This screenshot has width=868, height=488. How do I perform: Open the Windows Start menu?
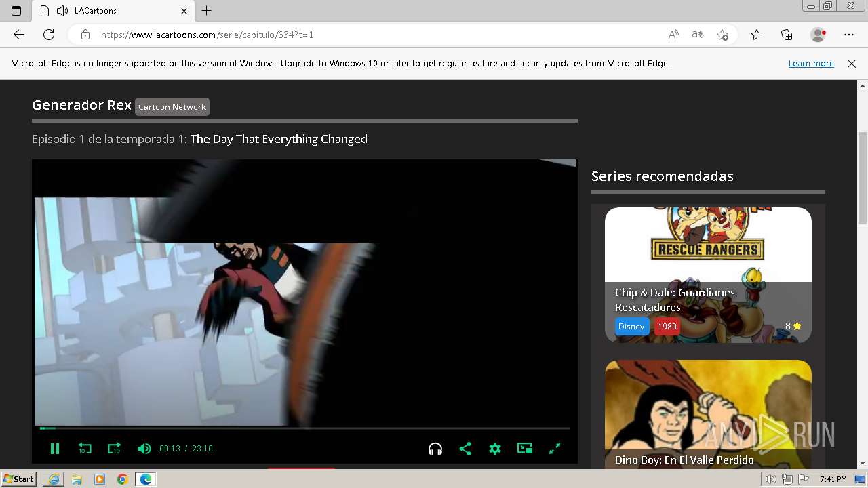pos(19,479)
